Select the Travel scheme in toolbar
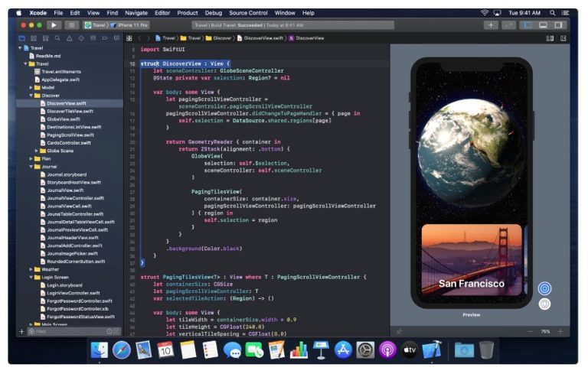The image size is (588, 374). (96, 25)
